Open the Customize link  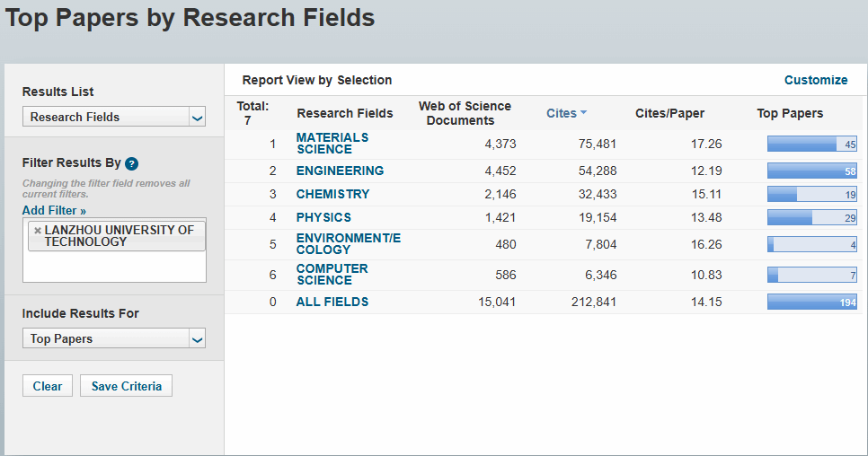pyautogui.click(x=815, y=80)
